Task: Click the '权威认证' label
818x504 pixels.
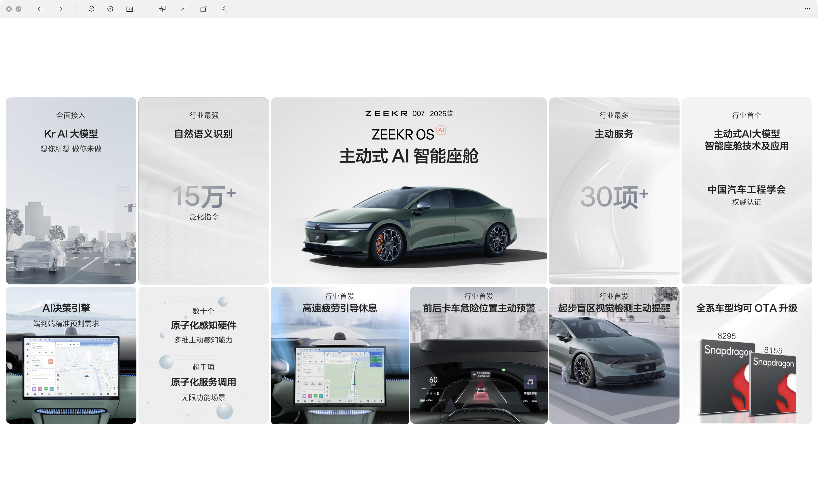Action: 747,202
